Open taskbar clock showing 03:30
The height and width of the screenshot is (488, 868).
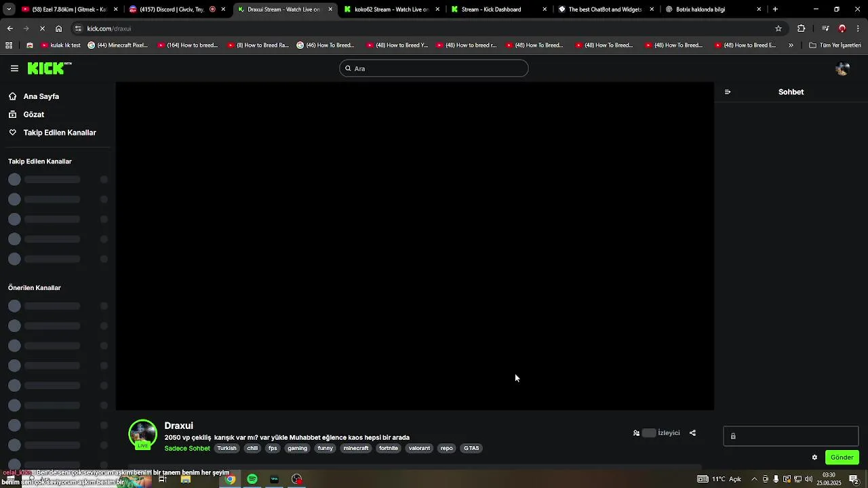click(x=829, y=479)
